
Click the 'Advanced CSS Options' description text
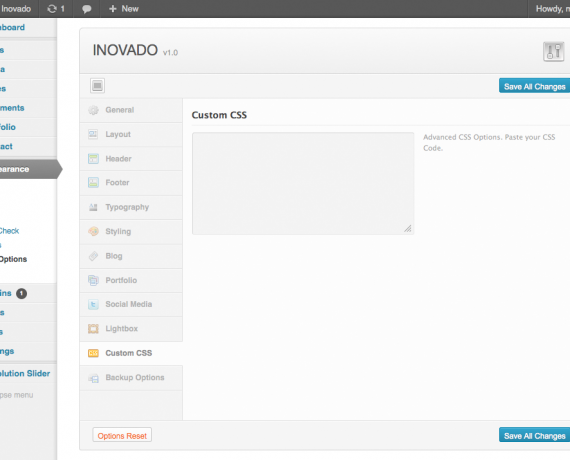coord(489,143)
